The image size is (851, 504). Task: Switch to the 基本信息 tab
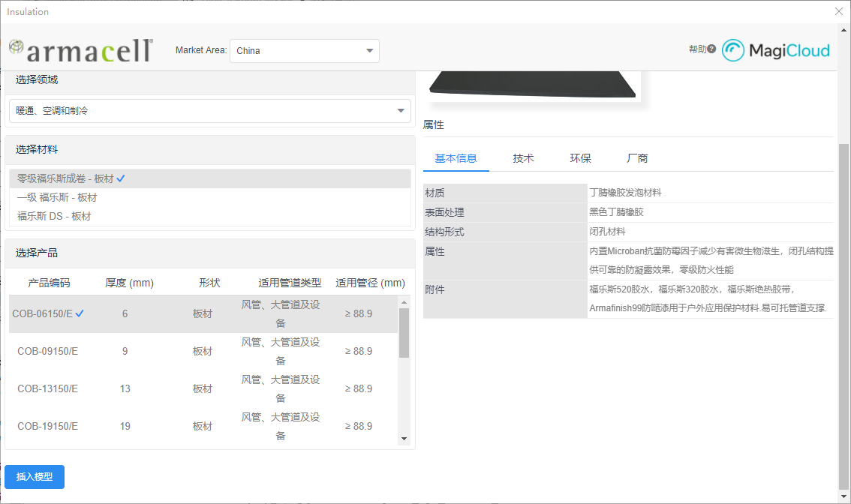pos(456,158)
